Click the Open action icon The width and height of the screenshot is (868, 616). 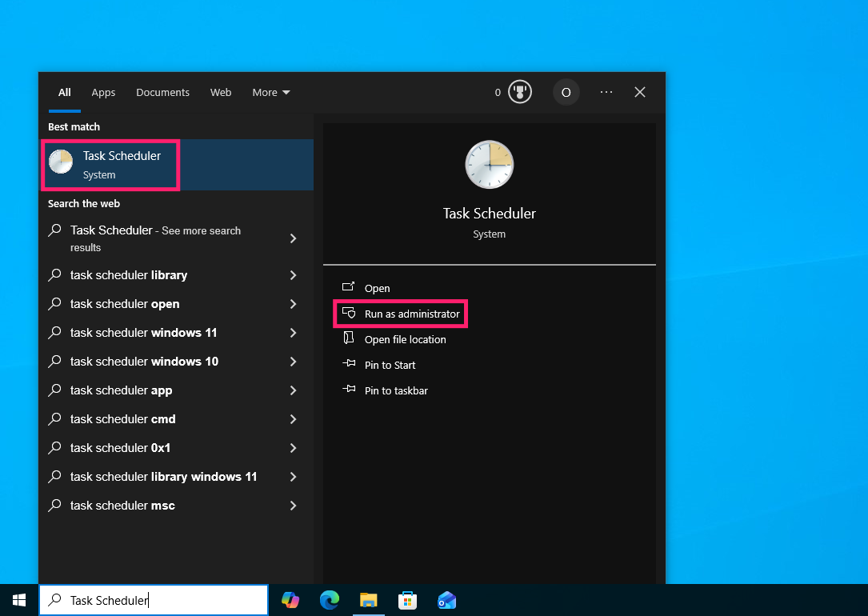[348, 286]
